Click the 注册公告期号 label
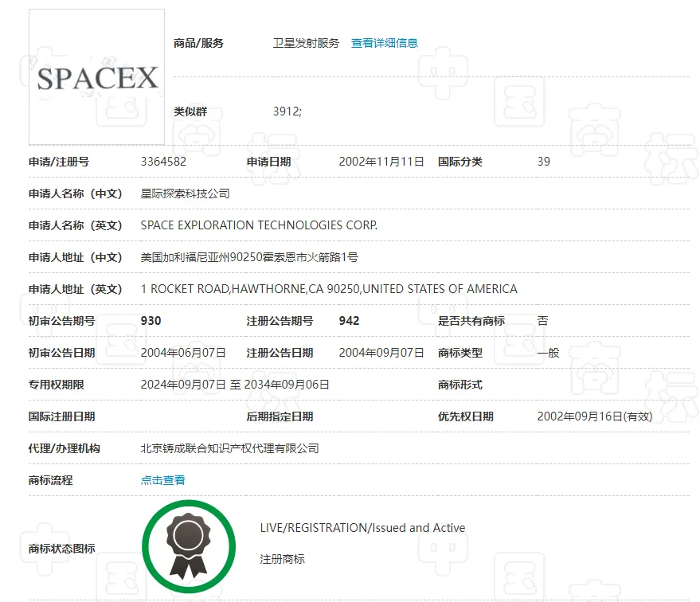 coord(280,321)
